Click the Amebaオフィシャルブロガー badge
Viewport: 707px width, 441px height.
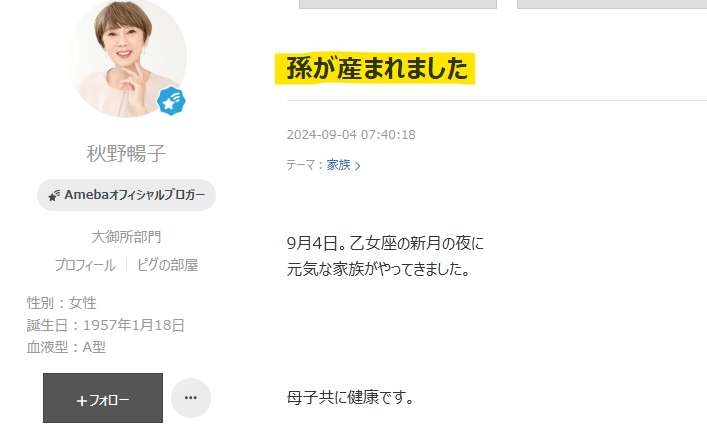pos(126,195)
